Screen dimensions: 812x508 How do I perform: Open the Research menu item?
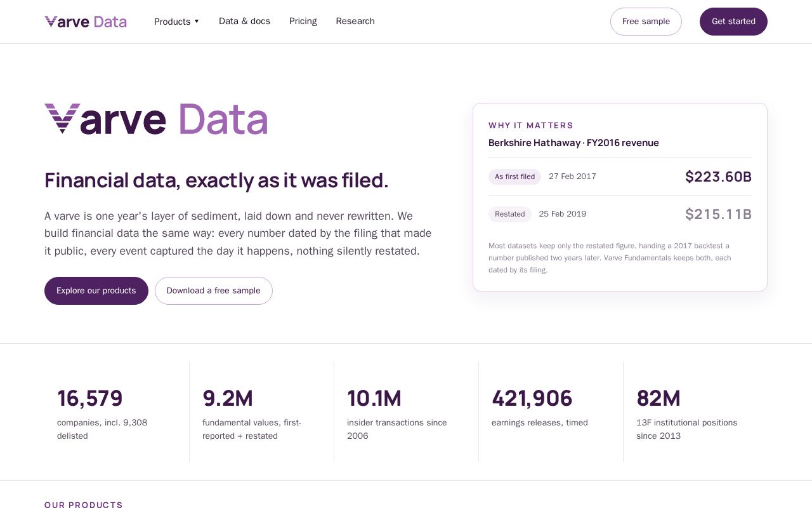pos(355,21)
